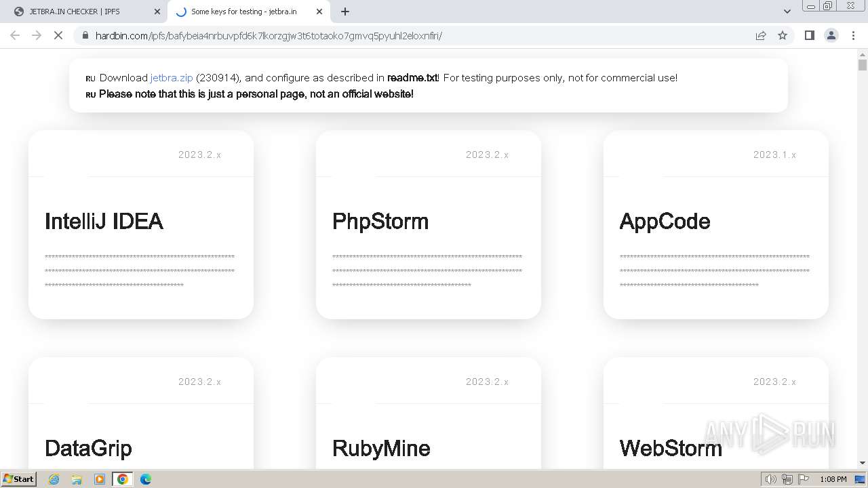Select the DataGrip card title
This screenshot has width=868, height=488.
(88, 448)
